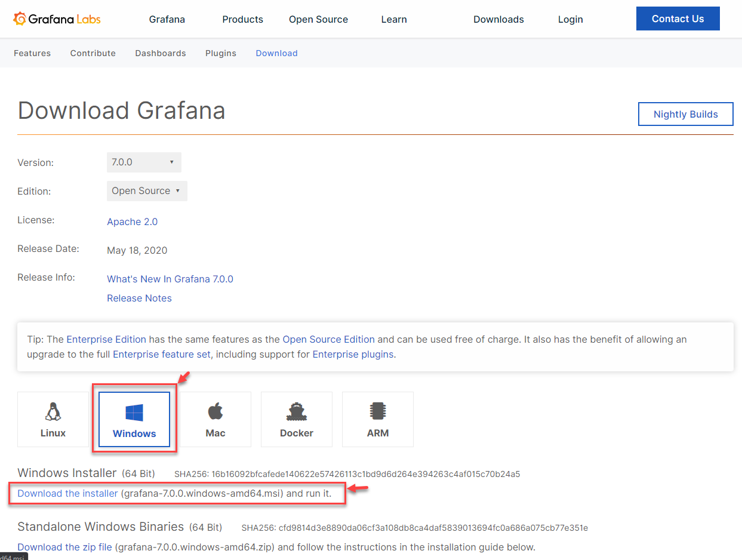Click grafana-7.0.0.windows-amd64.zip filename text
This screenshot has width=742, height=560.
(195, 547)
